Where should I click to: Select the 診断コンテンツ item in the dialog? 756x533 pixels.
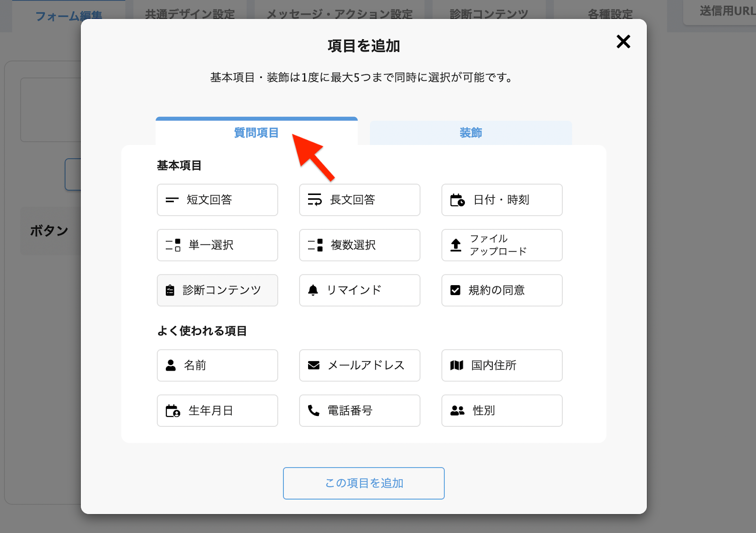(x=217, y=290)
